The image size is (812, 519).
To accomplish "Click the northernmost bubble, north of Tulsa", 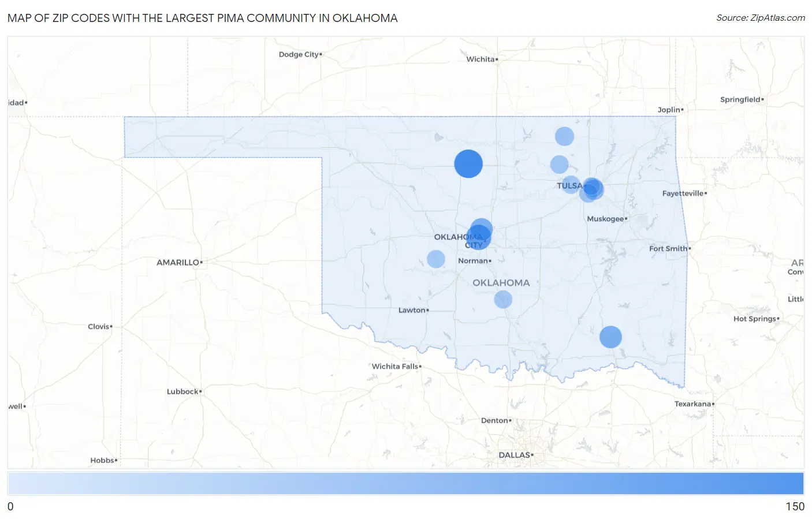I will 564,136.
